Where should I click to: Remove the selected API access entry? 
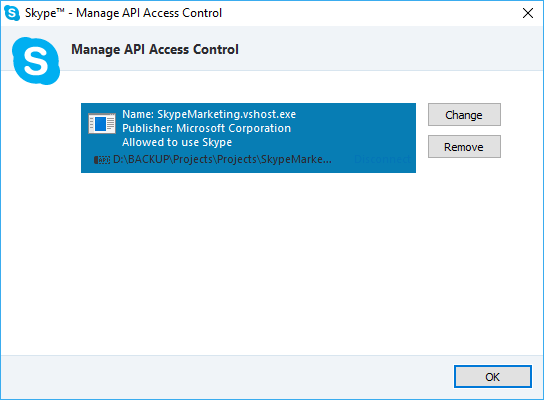pyautogui.click(x=464, y=147)
